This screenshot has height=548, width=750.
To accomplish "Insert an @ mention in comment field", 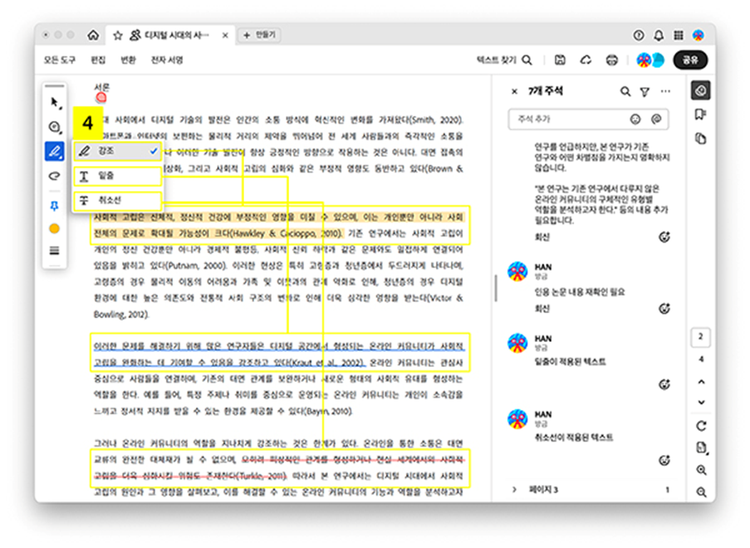I will [656, 119].
